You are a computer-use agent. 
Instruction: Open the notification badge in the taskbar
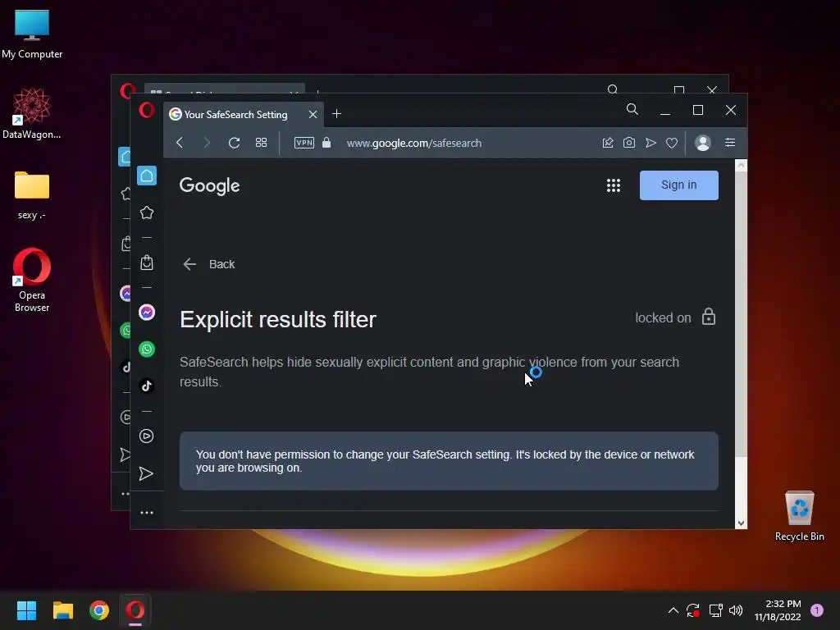817,610
